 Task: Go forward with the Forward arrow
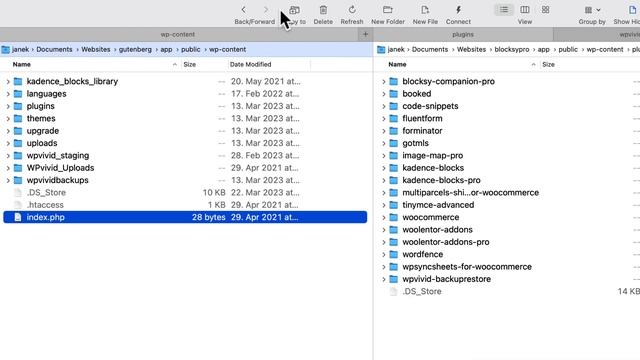click(266, 10)
